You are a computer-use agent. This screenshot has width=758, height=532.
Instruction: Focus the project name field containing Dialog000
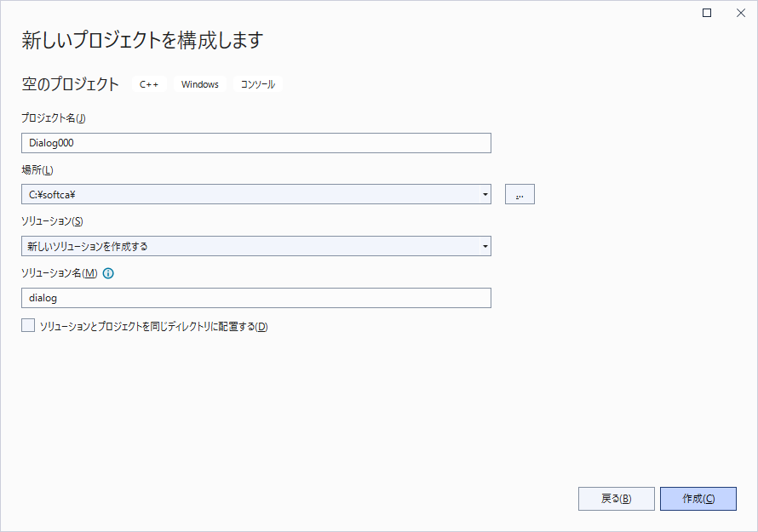pyautogui.click(x=256, y=143)
